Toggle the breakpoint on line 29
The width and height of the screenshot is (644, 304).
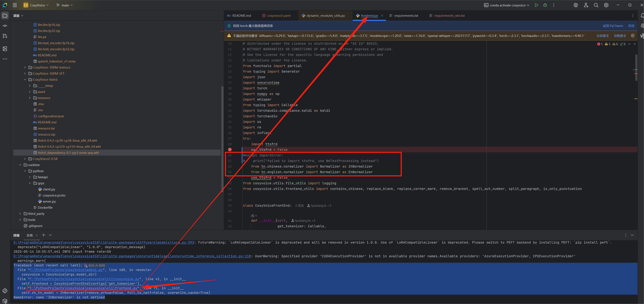tap(230, 150)
